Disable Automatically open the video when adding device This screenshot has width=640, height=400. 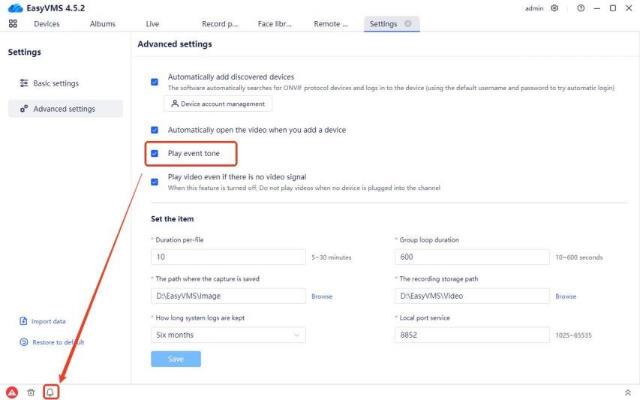click(x=155, y=130)
